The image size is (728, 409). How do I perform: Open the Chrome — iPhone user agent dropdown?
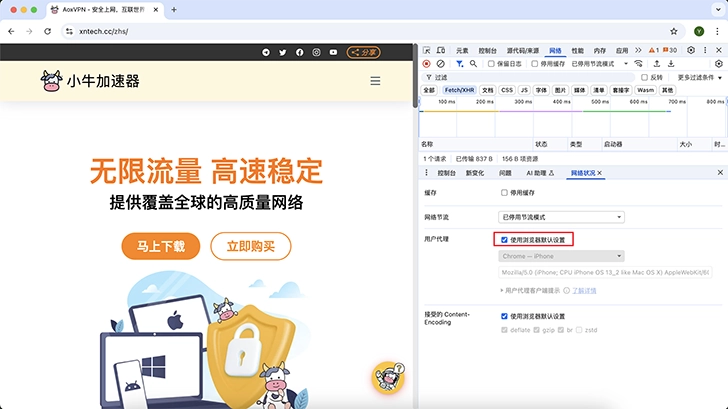coord(561,256)
